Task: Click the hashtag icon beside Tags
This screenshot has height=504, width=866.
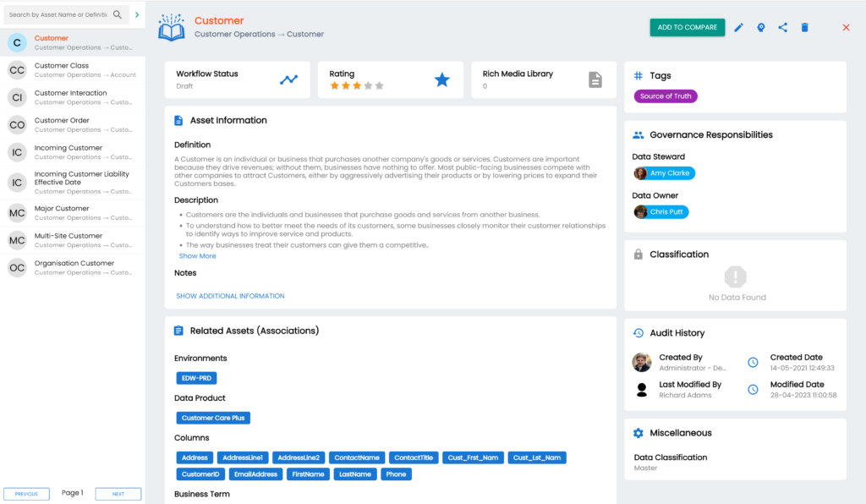Action: click(x=637, y=75)
